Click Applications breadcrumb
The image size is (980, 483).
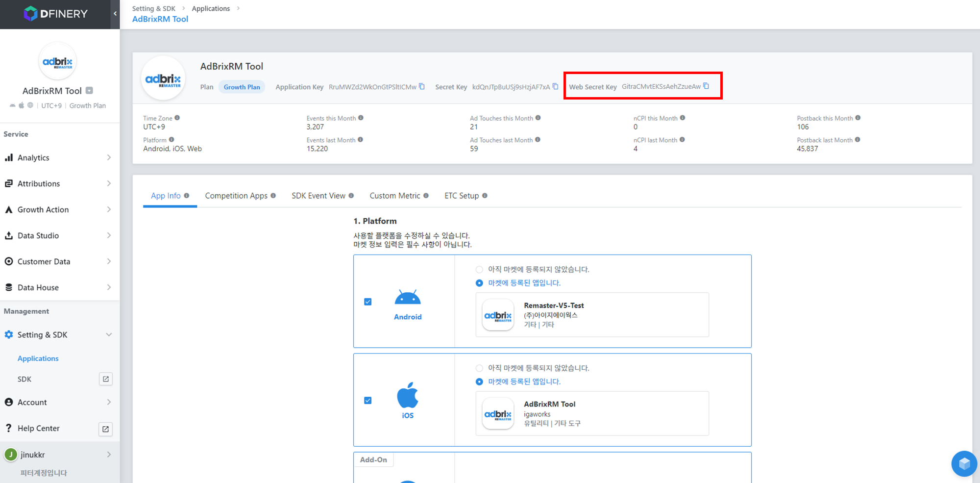pos(211,8)
